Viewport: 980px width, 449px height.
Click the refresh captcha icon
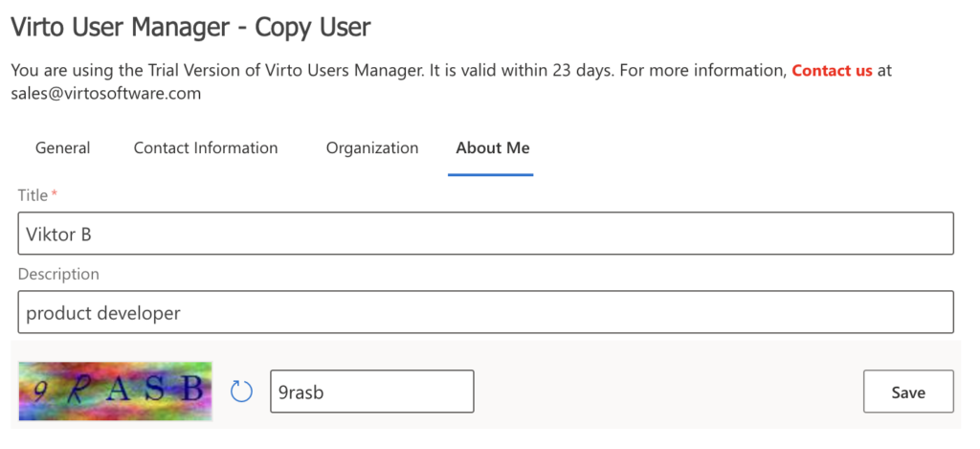coord(242,392)
